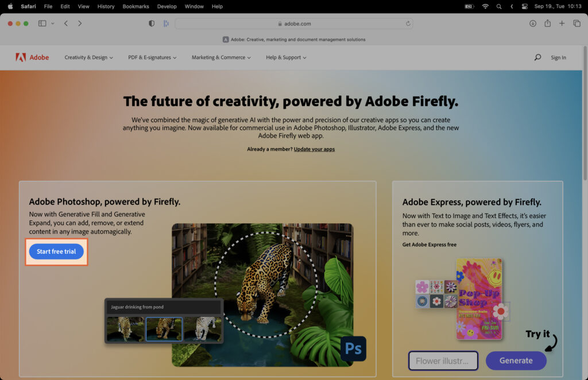Open the Develop menu
Image resolution: width=588 pixels, height=380 pixels.
coord(167,6)
